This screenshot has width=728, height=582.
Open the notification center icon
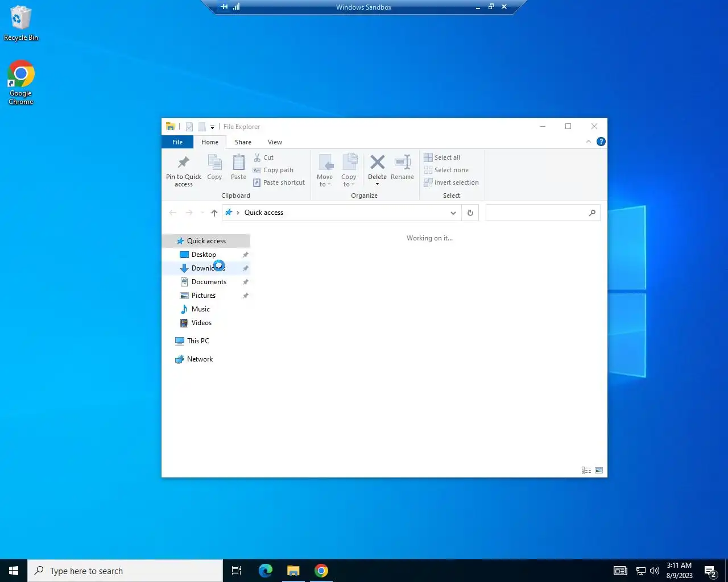[x=710, y=571]
